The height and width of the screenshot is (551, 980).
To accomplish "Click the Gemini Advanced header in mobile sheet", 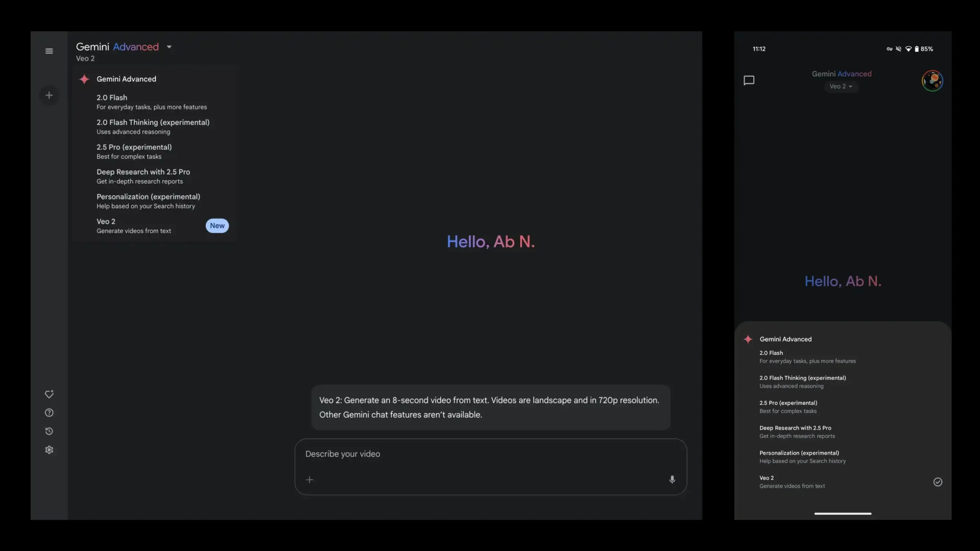I will 786,339.
